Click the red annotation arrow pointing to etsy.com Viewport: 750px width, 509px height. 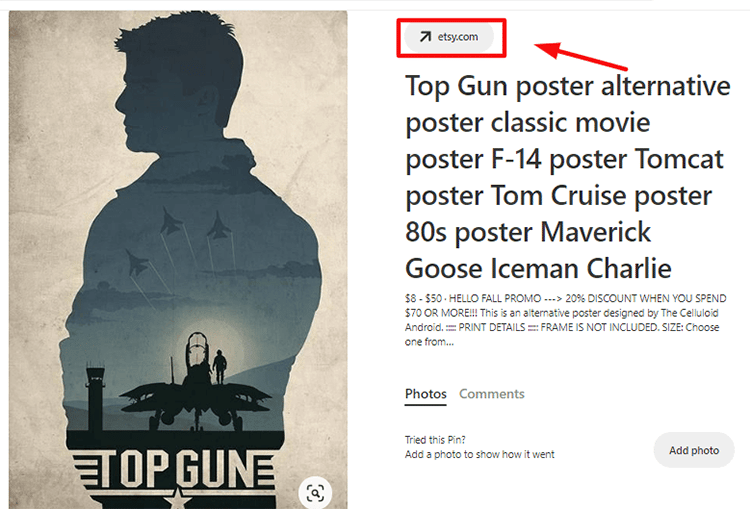(x=580, y=56)
